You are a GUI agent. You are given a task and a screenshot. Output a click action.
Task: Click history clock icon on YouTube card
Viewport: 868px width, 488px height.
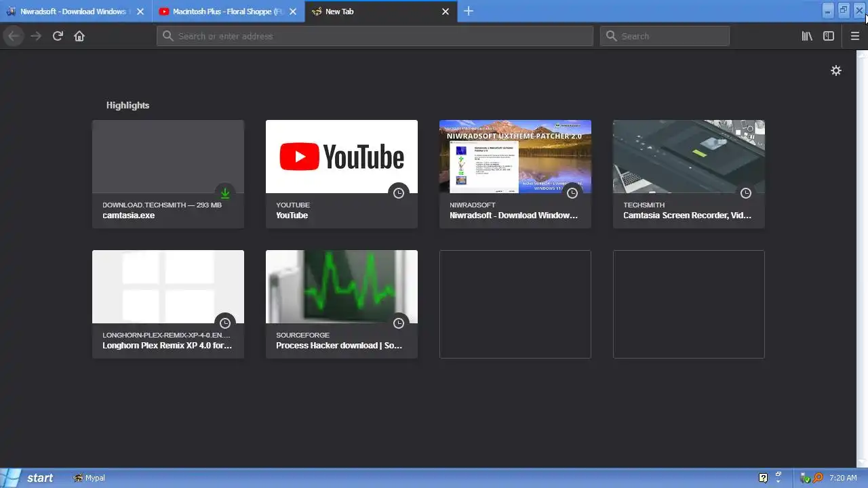tap(399, 193)
